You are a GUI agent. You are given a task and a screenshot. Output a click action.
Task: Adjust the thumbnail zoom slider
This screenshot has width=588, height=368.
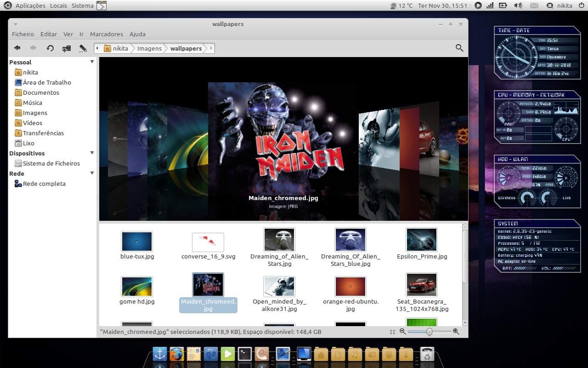point(429,331)
